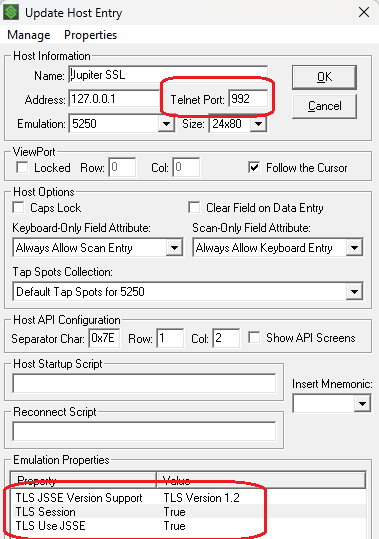Click the Telnet Port field

[x=248, y=99]
